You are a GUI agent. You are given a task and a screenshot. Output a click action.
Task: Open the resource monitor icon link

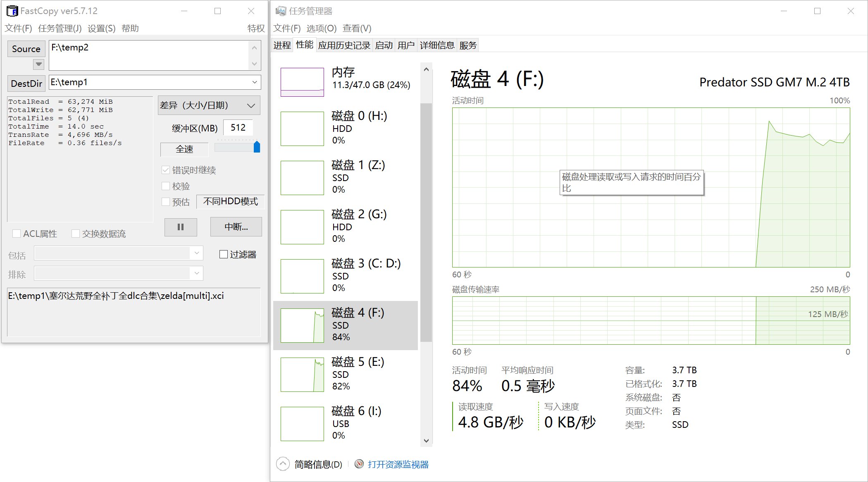[360, 464]
